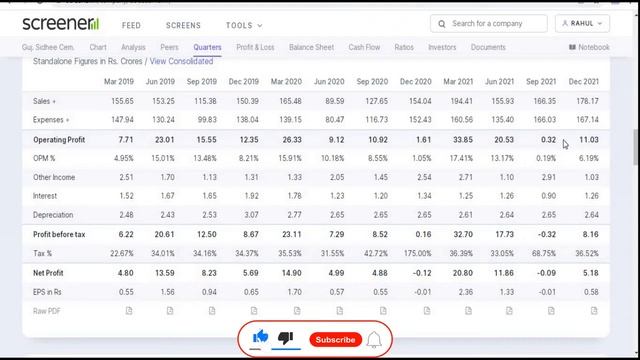The height and width of the screenshot is (360, 640).
Task: Jump to the Cash Flow section
Action: pos(364,47)
